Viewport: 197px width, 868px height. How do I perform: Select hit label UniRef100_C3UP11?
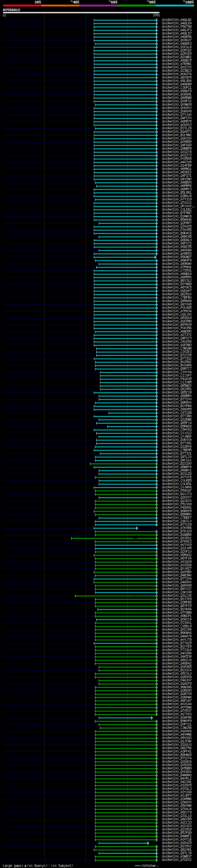pos(177,88)
